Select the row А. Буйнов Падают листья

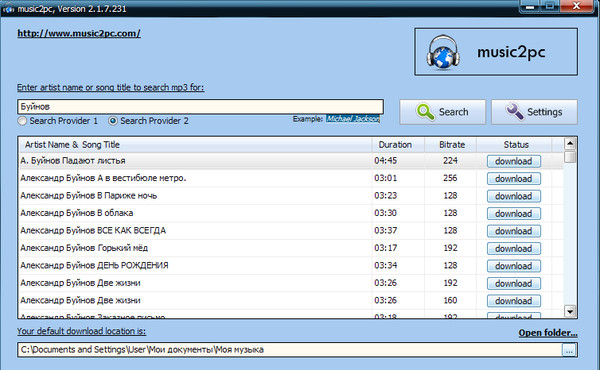pos(291,161)
